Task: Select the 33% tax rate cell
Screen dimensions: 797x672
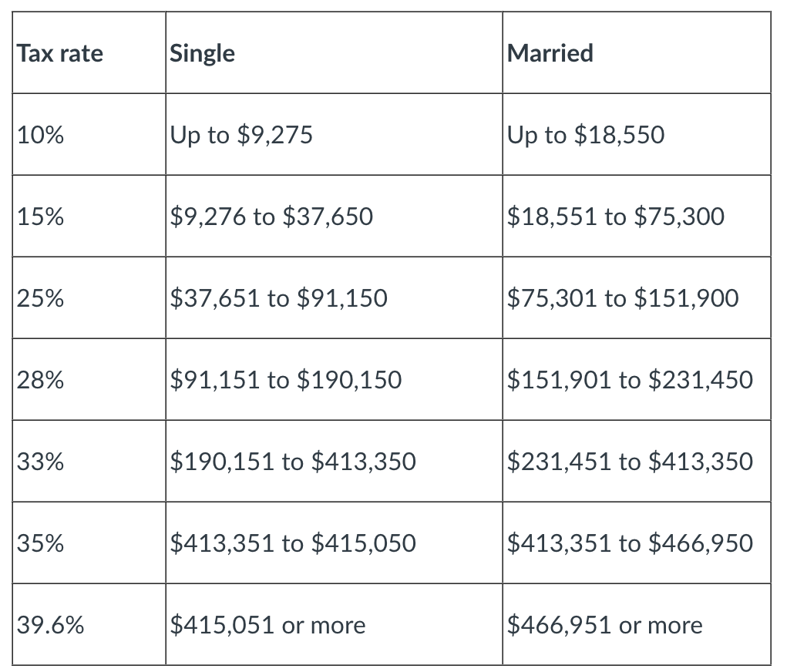Action: pyautogui.click(x=41, y=462)
